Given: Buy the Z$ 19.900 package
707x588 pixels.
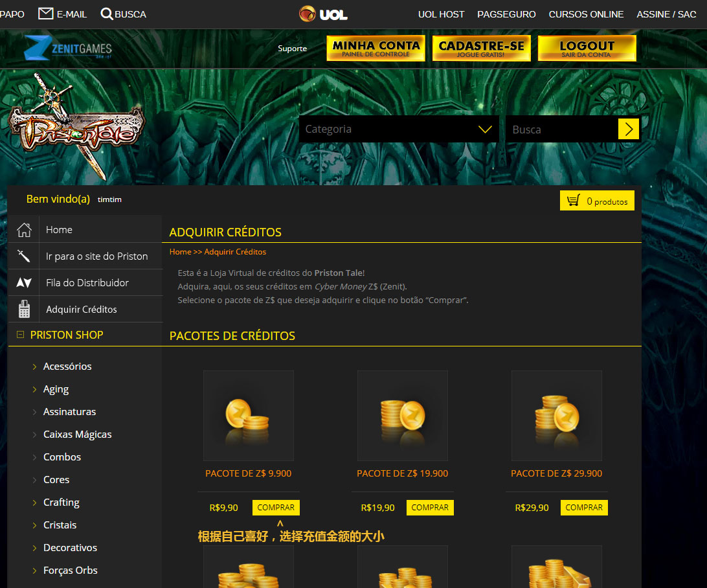Looking at the screenshot, I should pyautogui.click(x=430, y=507).
